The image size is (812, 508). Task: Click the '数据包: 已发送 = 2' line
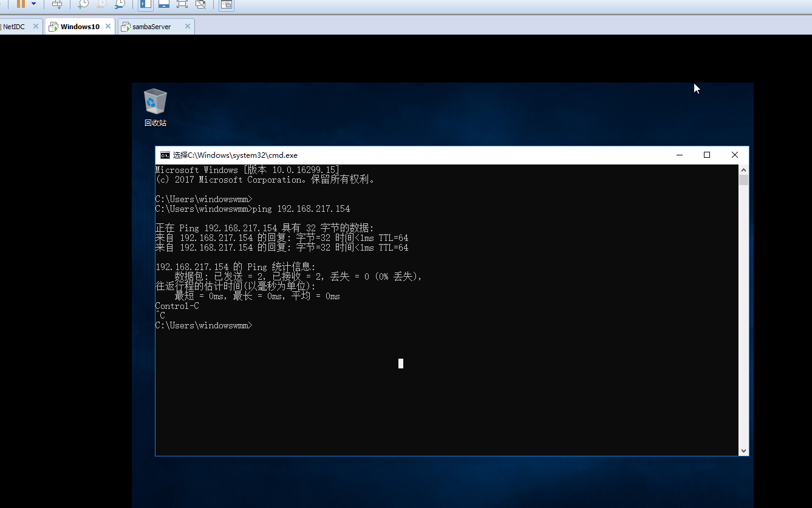(x=298, y=277)
